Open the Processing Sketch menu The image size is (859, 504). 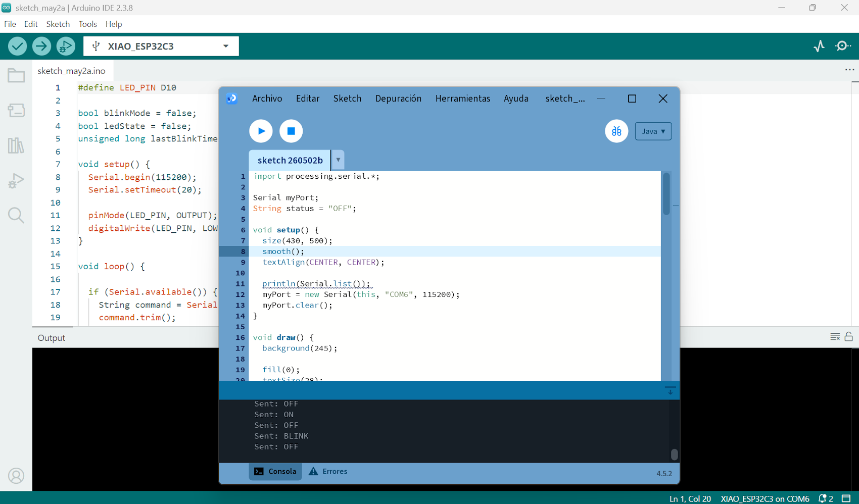(347, 98)
